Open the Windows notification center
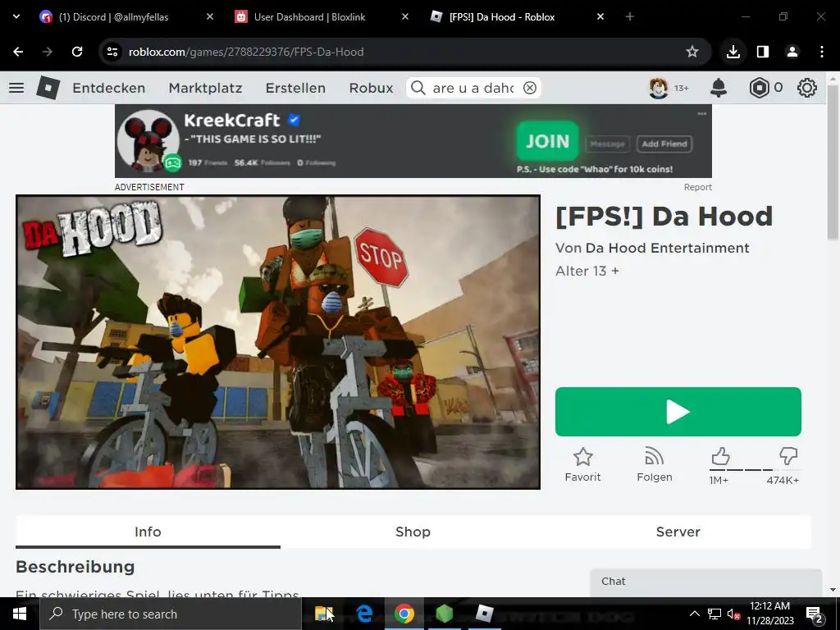This screenshot has height=630, width=840. 815,614
